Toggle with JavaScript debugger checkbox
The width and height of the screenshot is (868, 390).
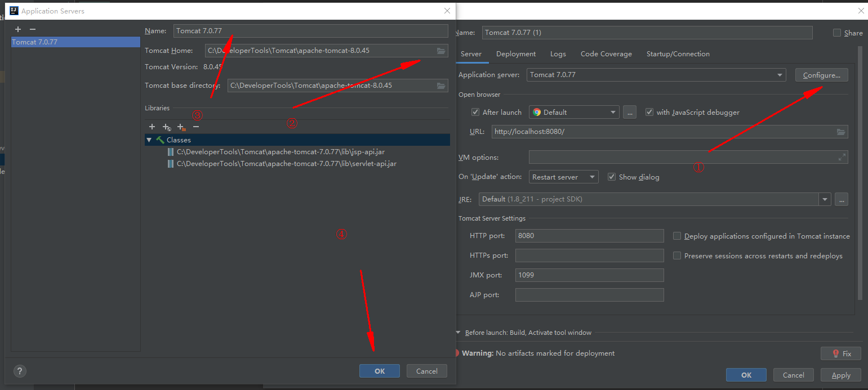649,112
